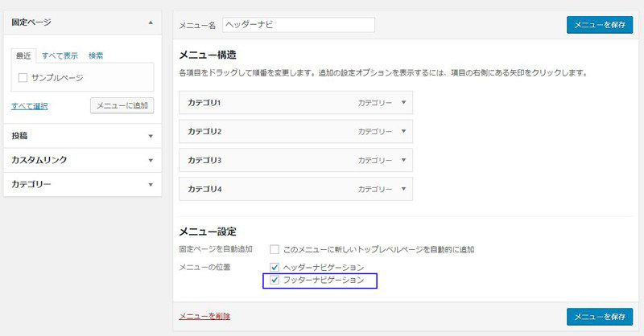Expand the カスタムリンク section
This screenshot has width=644, height=336.
[151, 161]
